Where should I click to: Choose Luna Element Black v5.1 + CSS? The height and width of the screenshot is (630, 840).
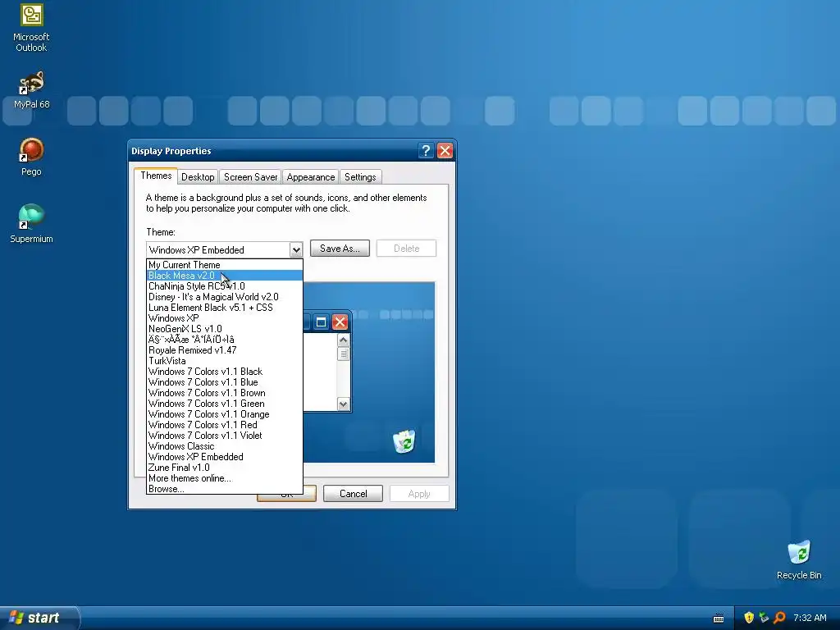click(x=225, y=308)
